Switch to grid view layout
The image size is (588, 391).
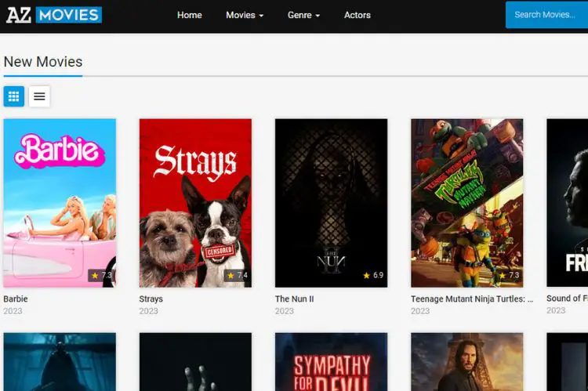coord(14,96)
